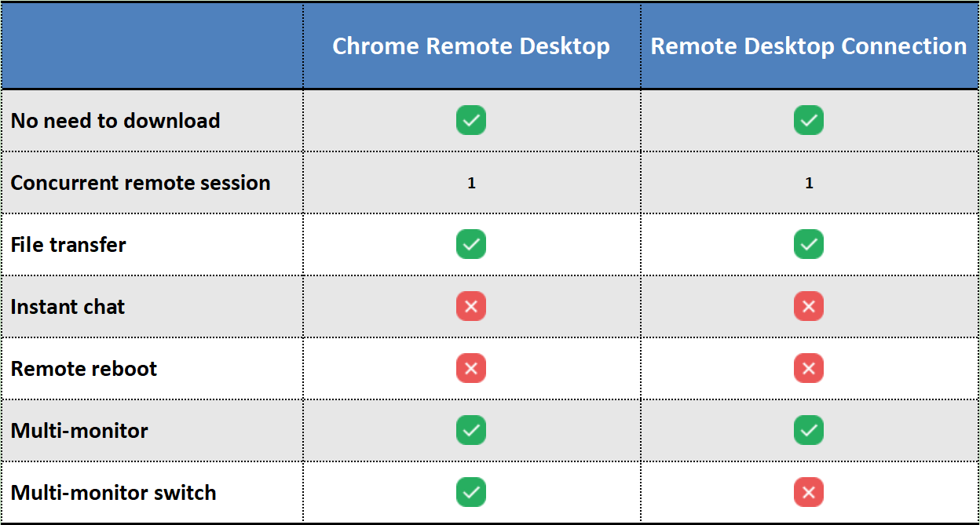The image size is (980, 525).
Task: Select Chrome Remote Desktop's File transfer checkmark
Action: click(x=471, y=244)
